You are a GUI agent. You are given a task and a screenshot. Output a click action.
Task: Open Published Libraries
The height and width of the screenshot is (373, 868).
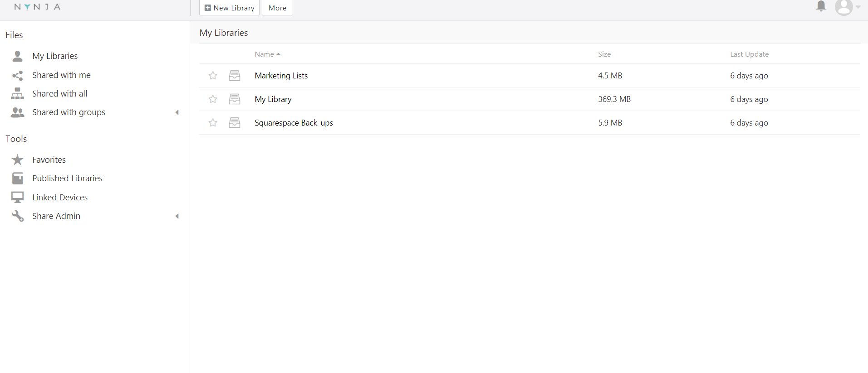pyautogui.click(x=67, y=178)
